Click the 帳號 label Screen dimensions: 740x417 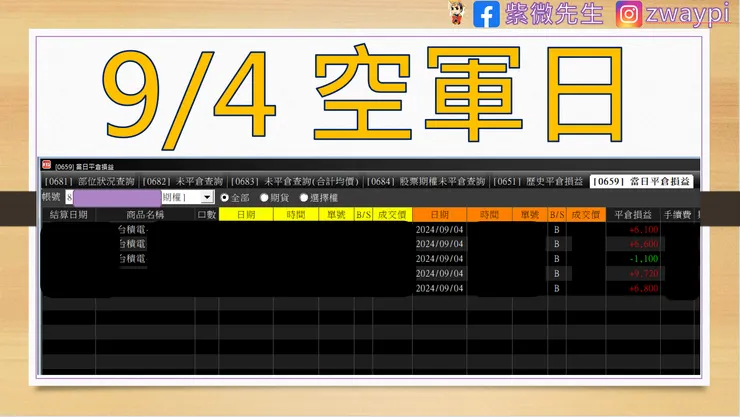(51, 197)
